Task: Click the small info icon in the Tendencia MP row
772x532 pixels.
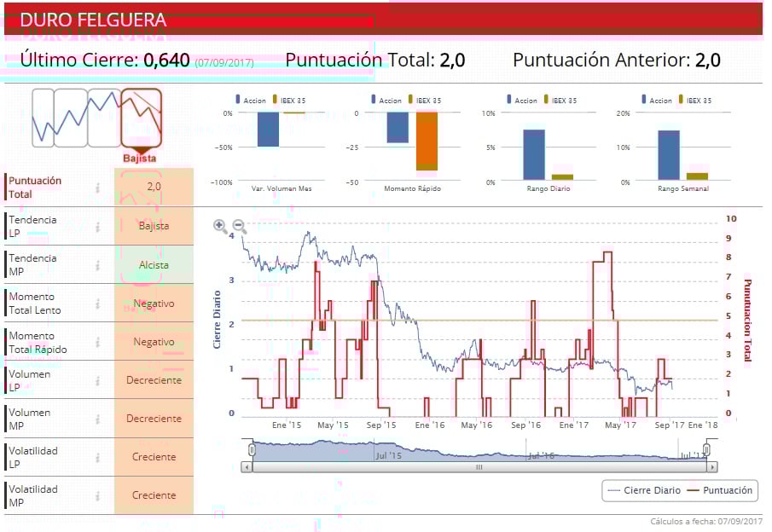Action: [x=97, y=265]
